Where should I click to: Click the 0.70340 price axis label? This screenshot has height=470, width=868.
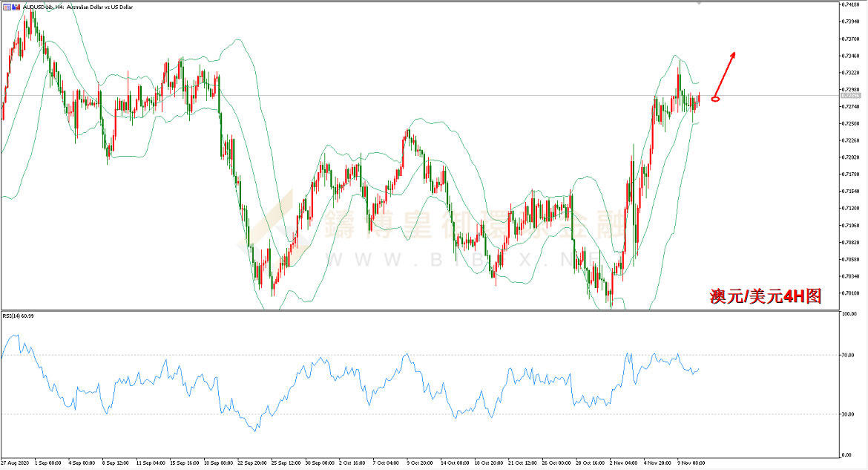coord(851,276)
